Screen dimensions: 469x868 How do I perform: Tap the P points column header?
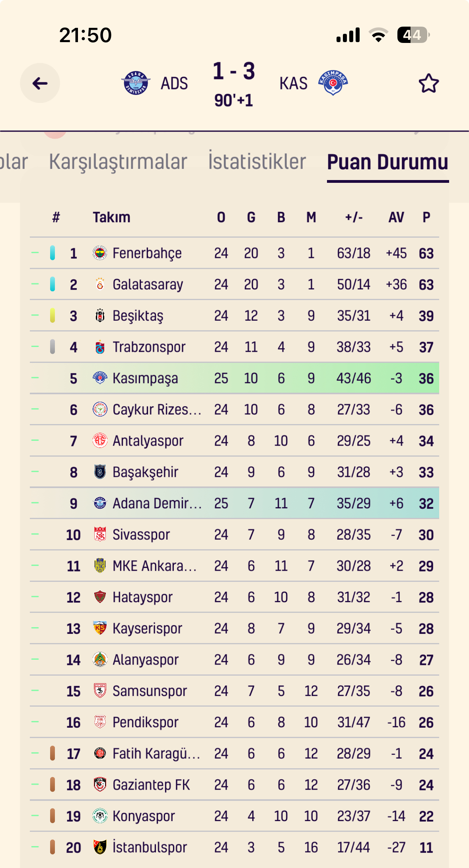coord(426,217)
